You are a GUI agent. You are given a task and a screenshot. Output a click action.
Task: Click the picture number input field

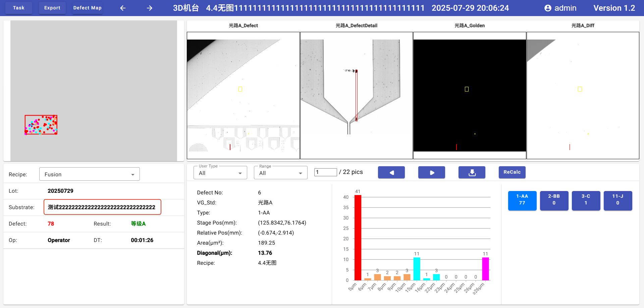[x=325, y=172]
